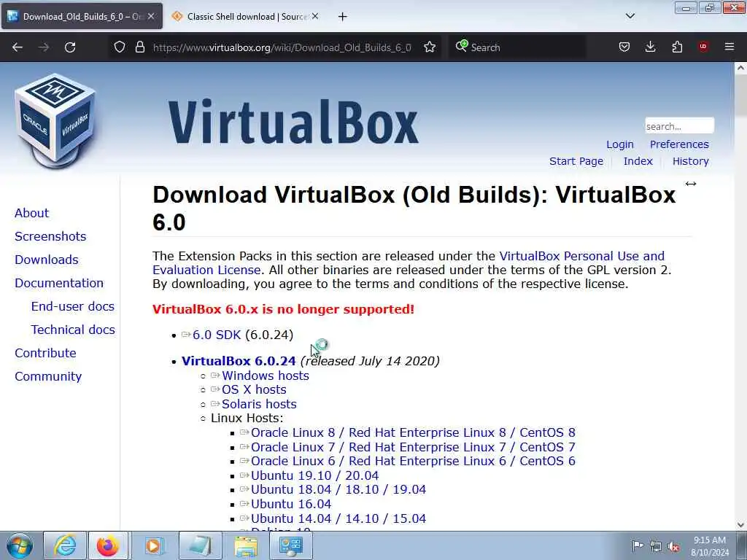Open the Preferences link

pyautogui.click(x=679, y=144)
